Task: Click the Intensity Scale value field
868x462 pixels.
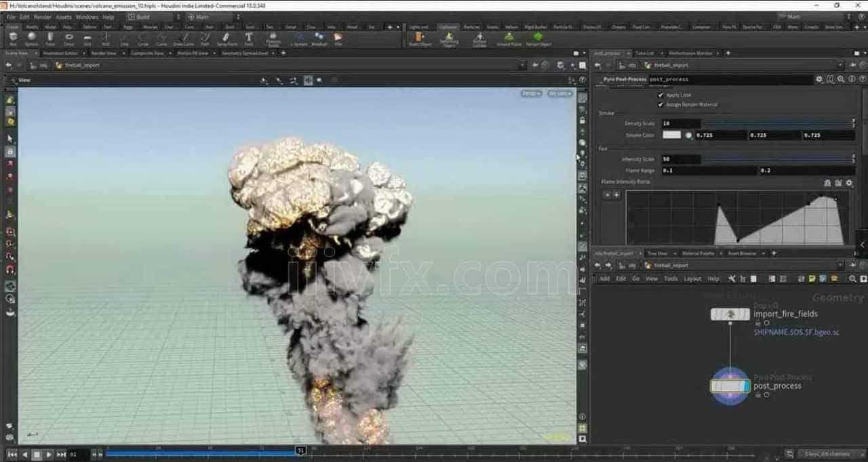Action: coord(681,159)
